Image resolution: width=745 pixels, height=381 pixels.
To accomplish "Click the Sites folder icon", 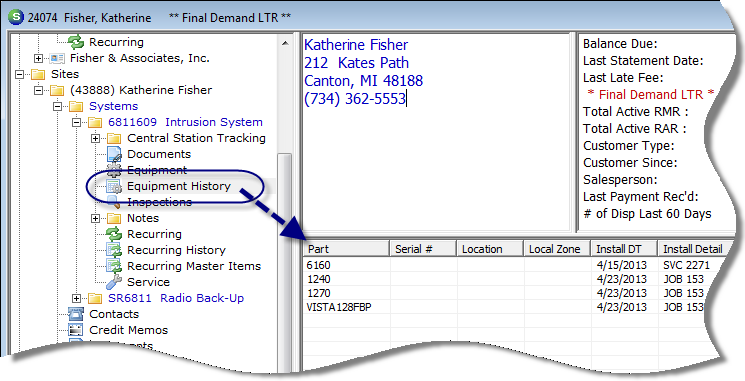I will pos(38,75).
